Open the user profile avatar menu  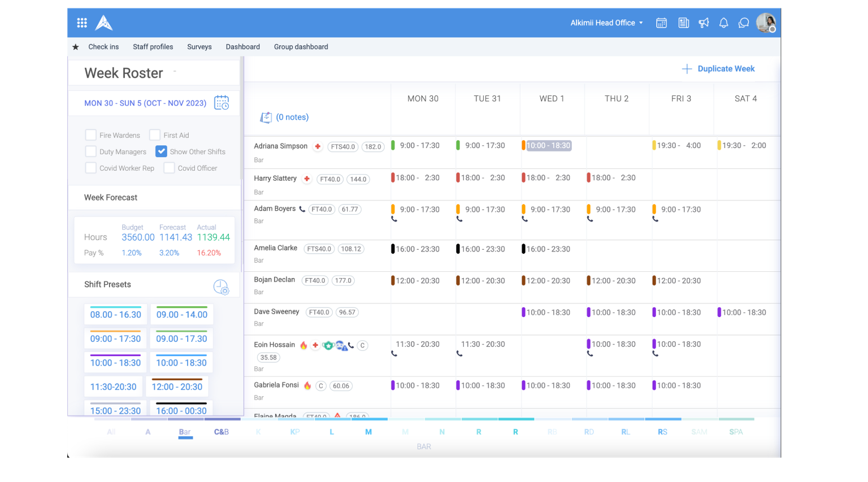click(766, 23)
